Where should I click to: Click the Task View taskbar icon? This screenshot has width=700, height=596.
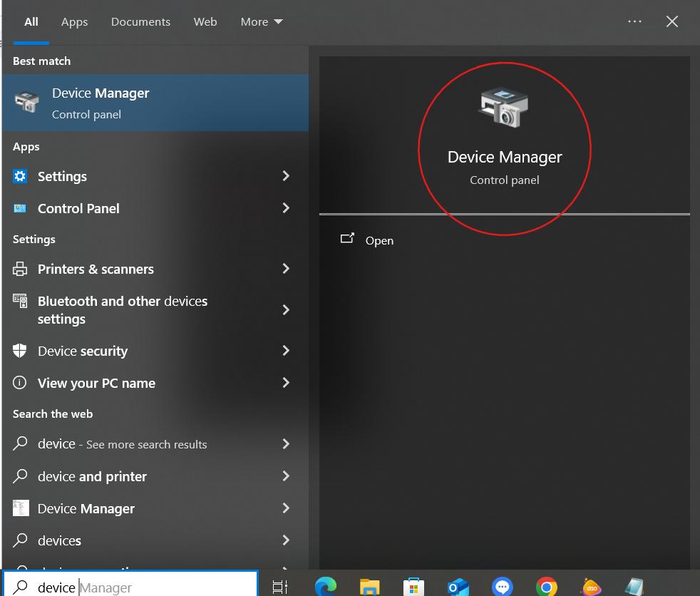click(x=281, y=586)
